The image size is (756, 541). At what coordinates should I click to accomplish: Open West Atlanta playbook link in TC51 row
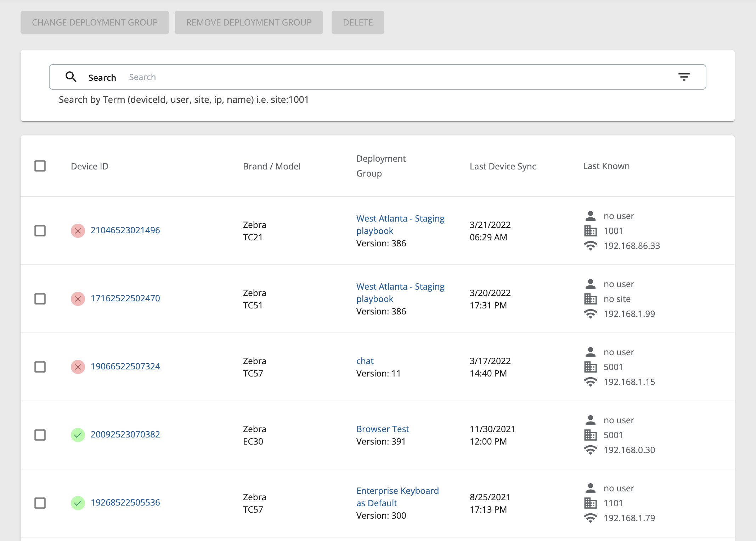400,293
